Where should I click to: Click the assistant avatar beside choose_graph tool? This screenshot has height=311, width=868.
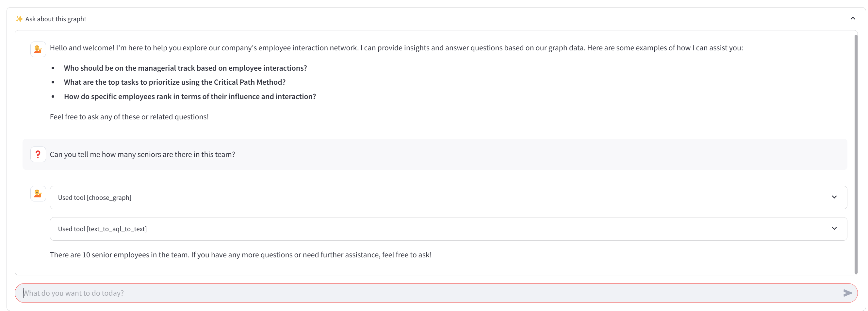(38, 194)
